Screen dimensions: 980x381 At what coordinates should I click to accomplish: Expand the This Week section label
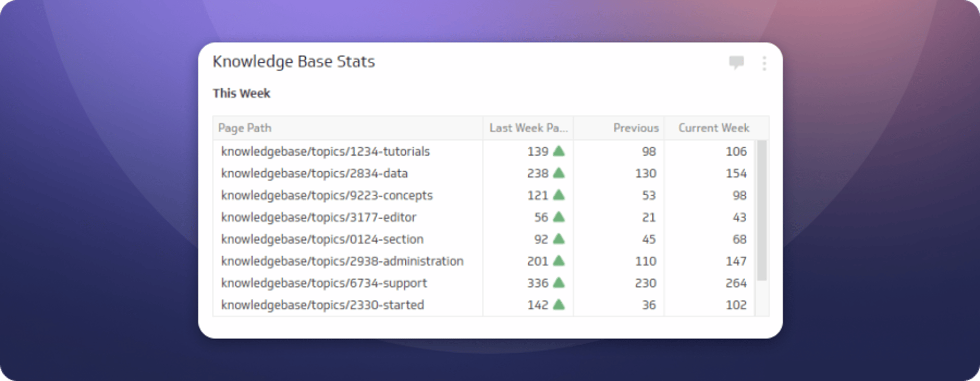[x=241, y=93]
